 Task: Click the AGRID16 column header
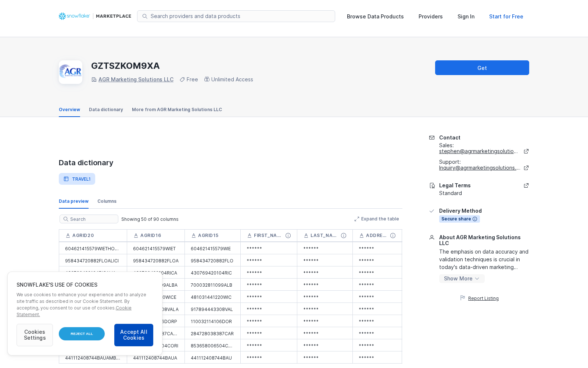tap(156, 236)
